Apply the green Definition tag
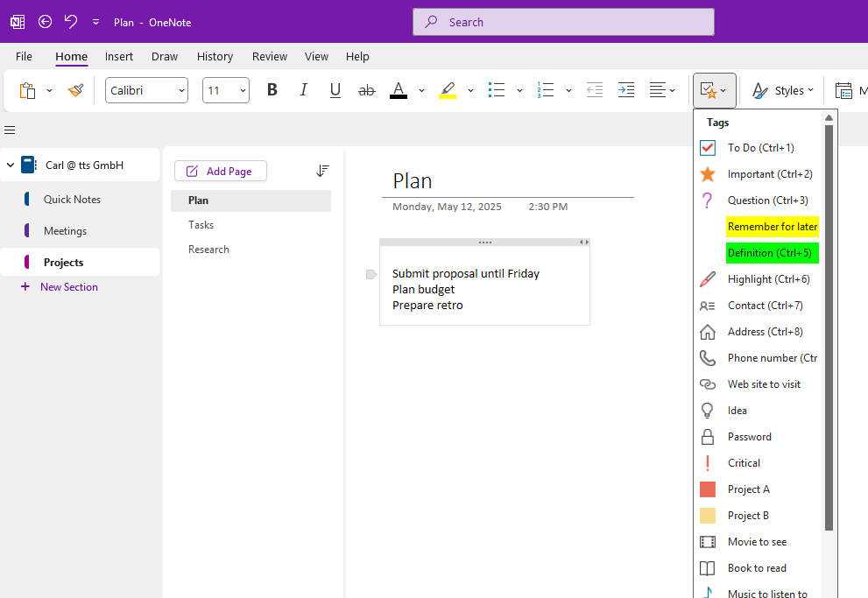868x598 pixels. [758, 253]
